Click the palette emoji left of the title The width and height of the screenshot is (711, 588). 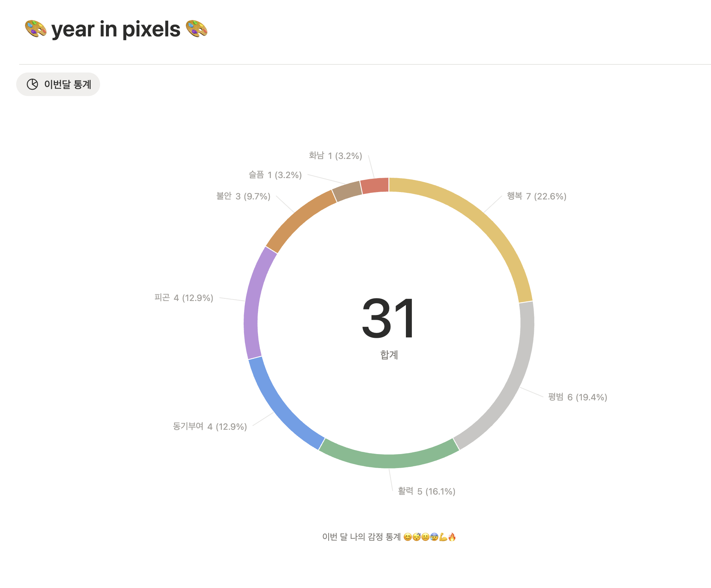pyautogui.click(x=35, y=29)
